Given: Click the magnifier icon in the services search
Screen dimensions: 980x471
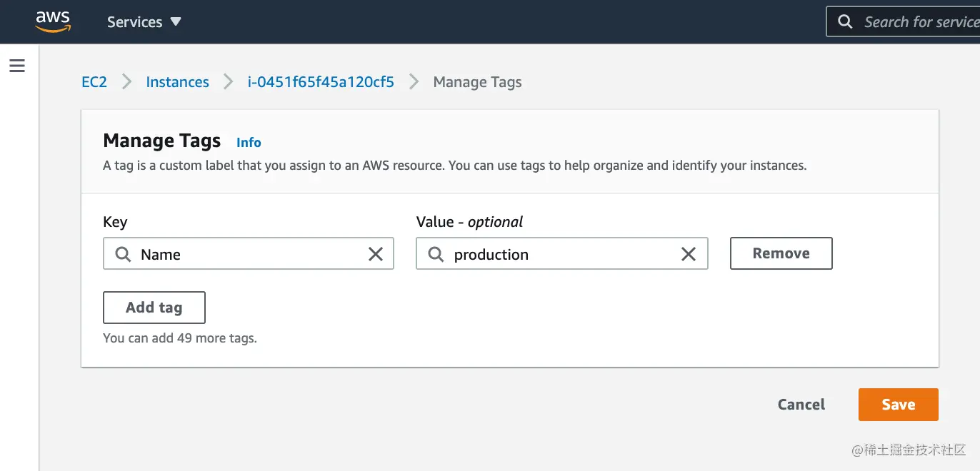Looking at the screenshot, I should tap(845, 21).
